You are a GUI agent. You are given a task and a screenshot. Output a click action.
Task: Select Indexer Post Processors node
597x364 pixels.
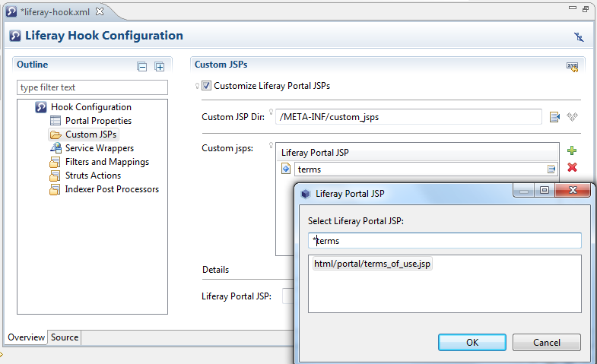coord(112,189)
